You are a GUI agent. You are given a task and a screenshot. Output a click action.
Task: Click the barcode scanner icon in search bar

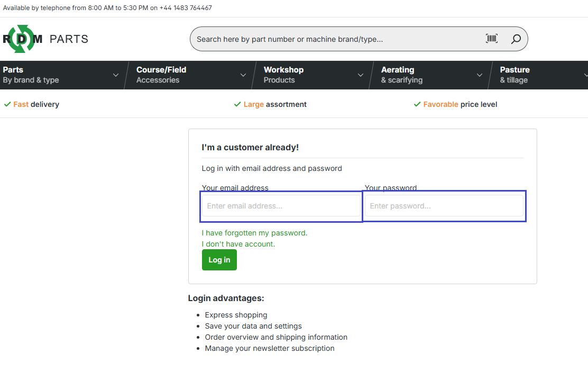coord(492,39)
